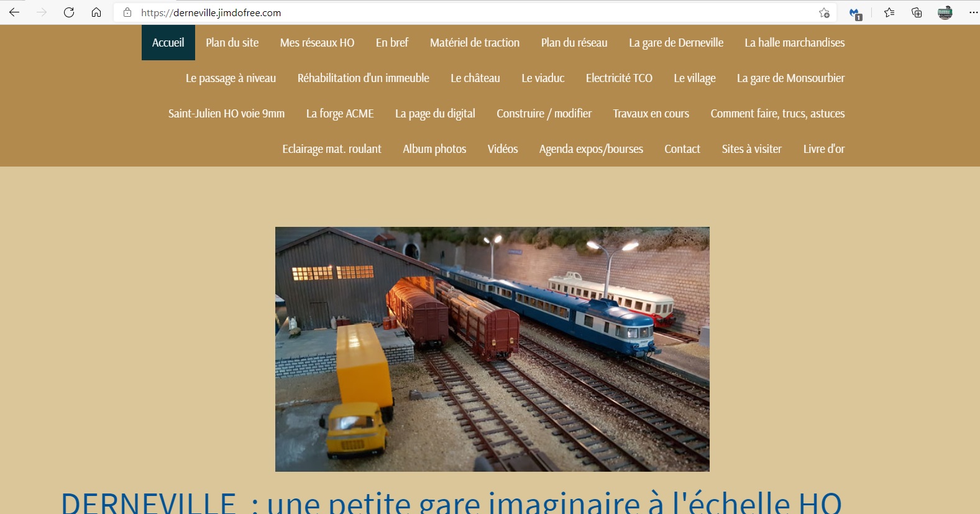Screen dimensions: 980x514
Task: Reload the page with the refresh icon
Action: 69,12
